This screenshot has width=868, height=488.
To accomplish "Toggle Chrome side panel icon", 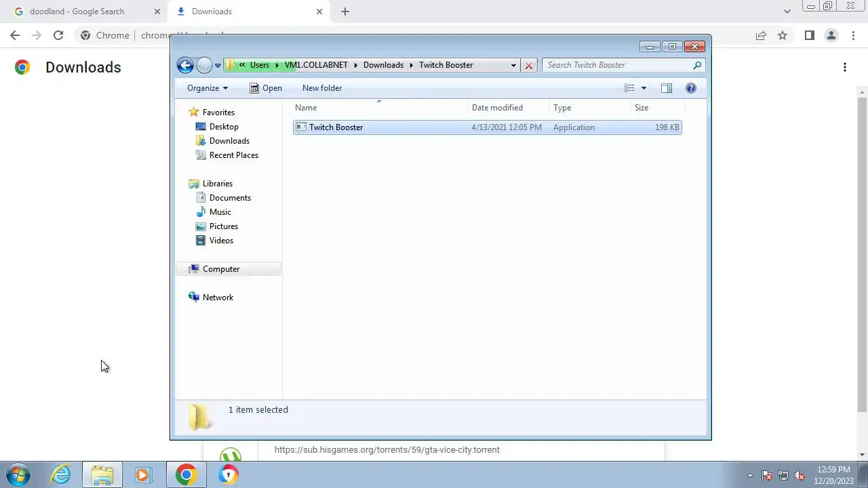I will (809, 35).
